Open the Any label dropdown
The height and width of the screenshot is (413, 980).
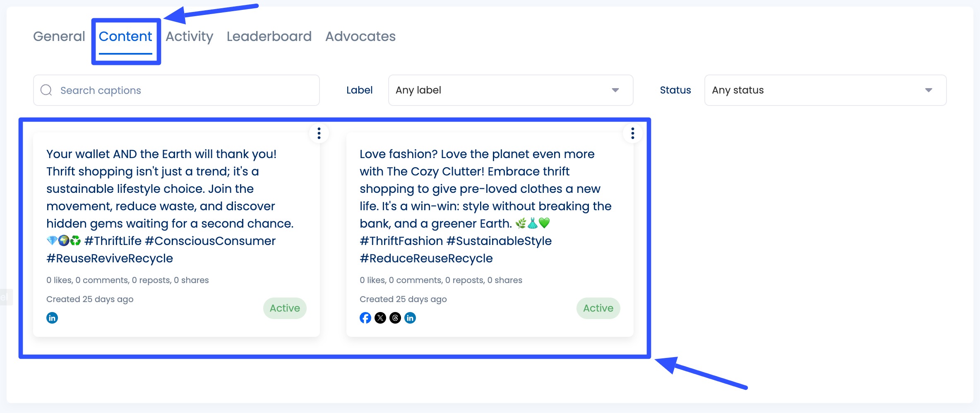[x=510, y=90]
